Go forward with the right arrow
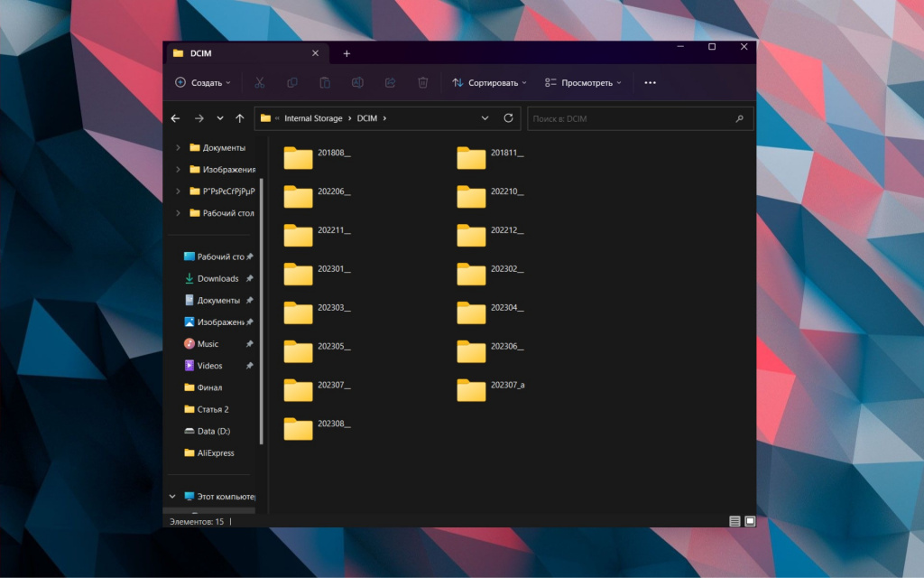The height and width of the screenshot is (578, 924). (x=199, y=118)
